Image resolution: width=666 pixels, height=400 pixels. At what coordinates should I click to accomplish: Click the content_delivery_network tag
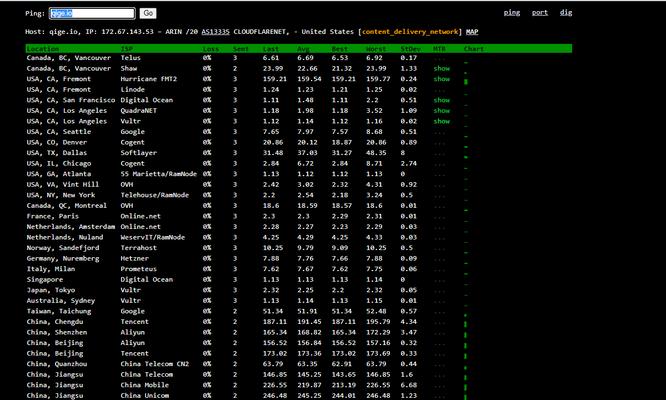(410, 32)
